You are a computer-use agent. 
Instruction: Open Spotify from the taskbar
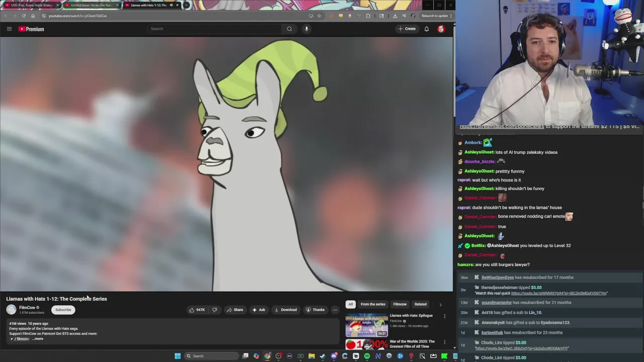point(367,356)
